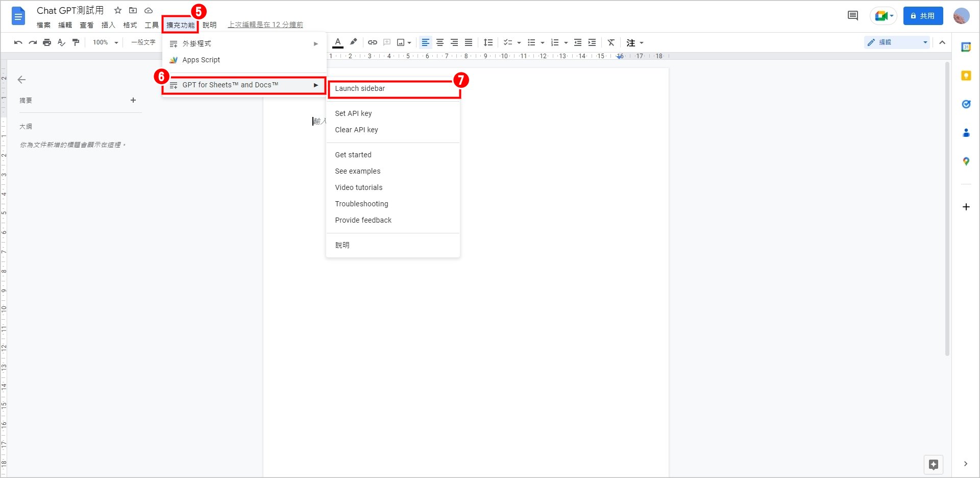
Task: Click the Clear formatting icon
Action: (x=611, y=42)
